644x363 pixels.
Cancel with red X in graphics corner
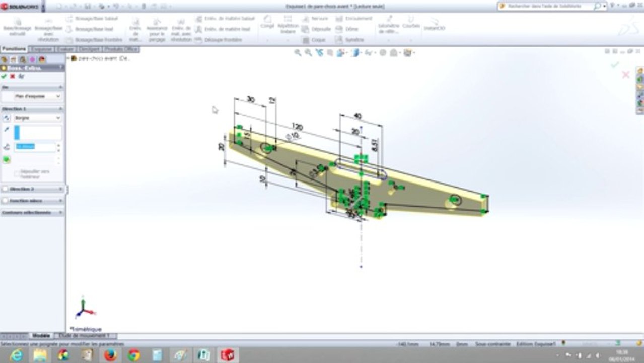pyautogui.click(x=626, y=75)
